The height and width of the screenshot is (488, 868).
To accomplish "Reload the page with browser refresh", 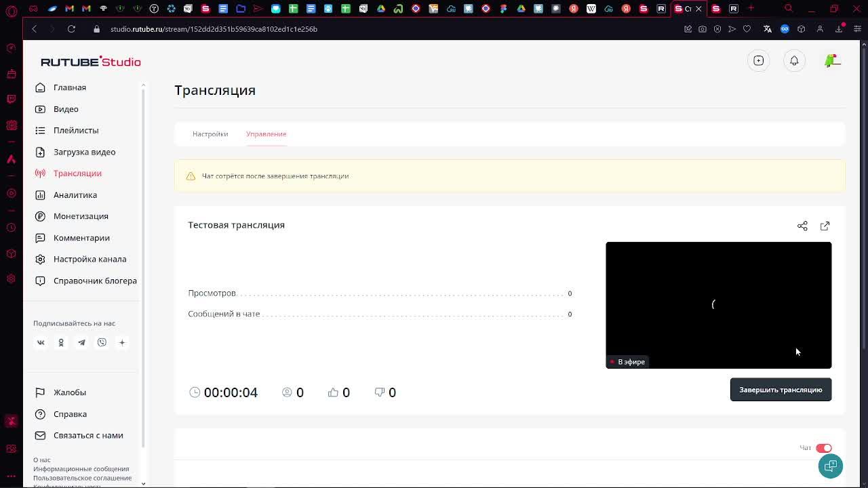I will click(71, 29).
